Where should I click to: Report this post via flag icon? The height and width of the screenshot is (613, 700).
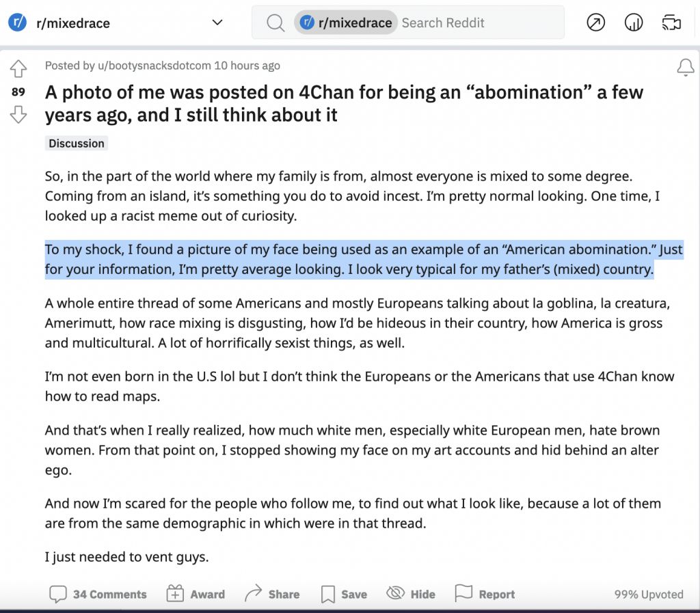click(x=485, y=595)
